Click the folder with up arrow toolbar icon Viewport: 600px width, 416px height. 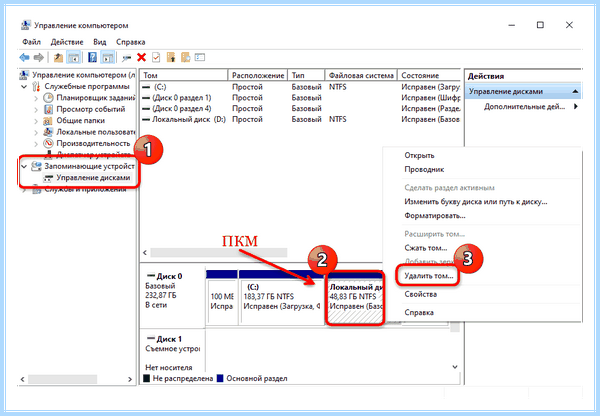tap(171, 57)
